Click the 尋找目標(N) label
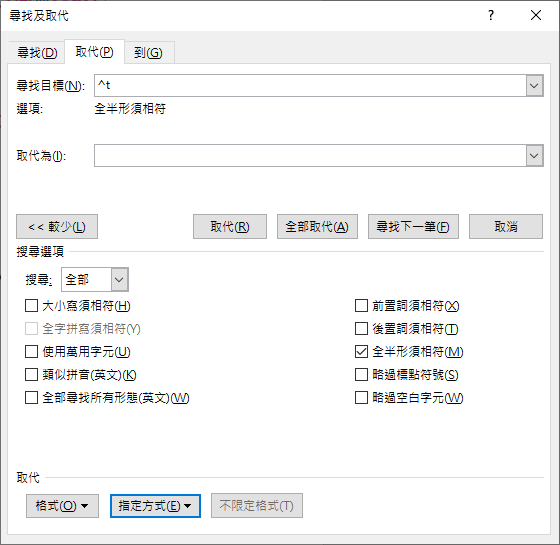This screenshot has width=560, height=545. [51, 86]
